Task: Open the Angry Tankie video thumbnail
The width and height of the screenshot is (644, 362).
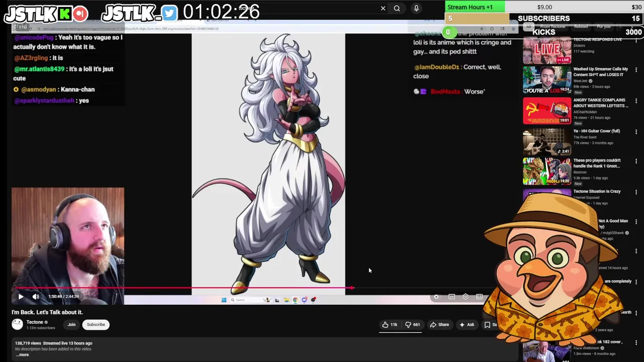Action: tap(547, 111)
